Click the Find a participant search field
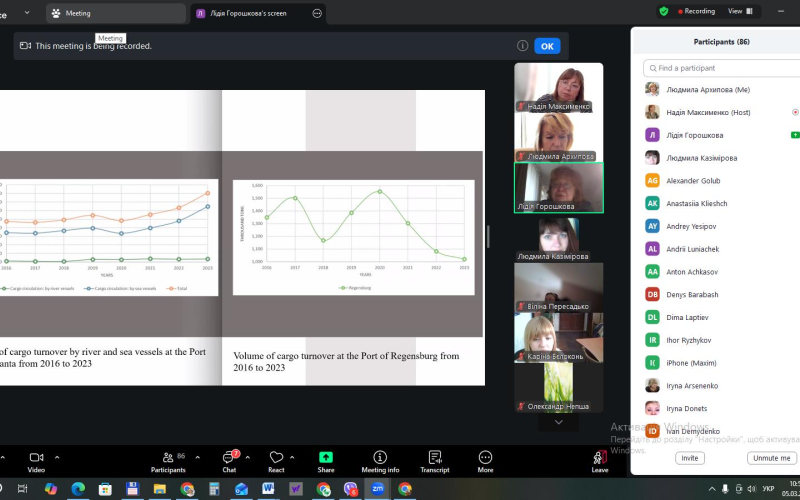This screenshot has width=800, height=500. click(724, 68)
